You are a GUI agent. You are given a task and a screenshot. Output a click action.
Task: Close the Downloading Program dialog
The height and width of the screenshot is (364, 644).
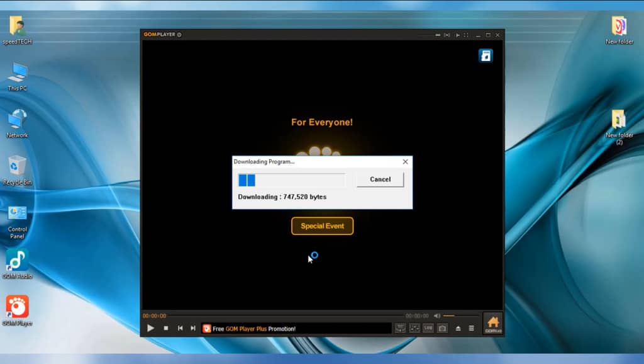(405, 162)
